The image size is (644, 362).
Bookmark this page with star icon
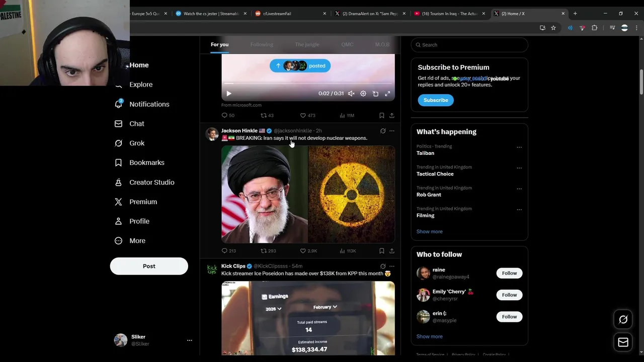pyautogui.click(x=553, y=28)
